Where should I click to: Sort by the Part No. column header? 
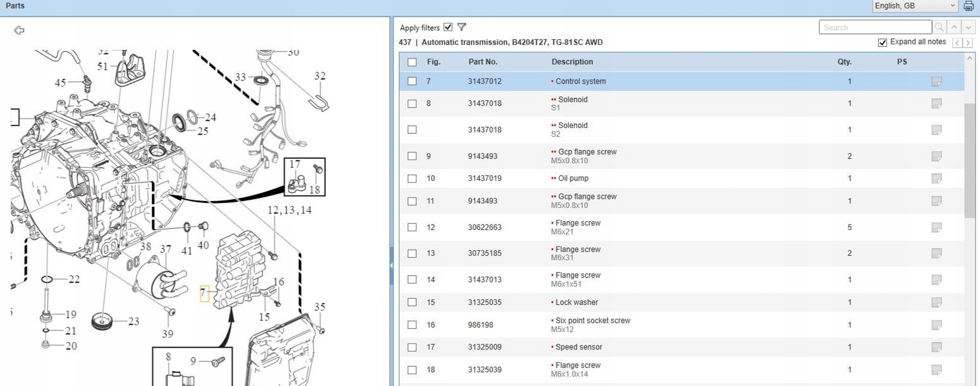coord(483,62)
